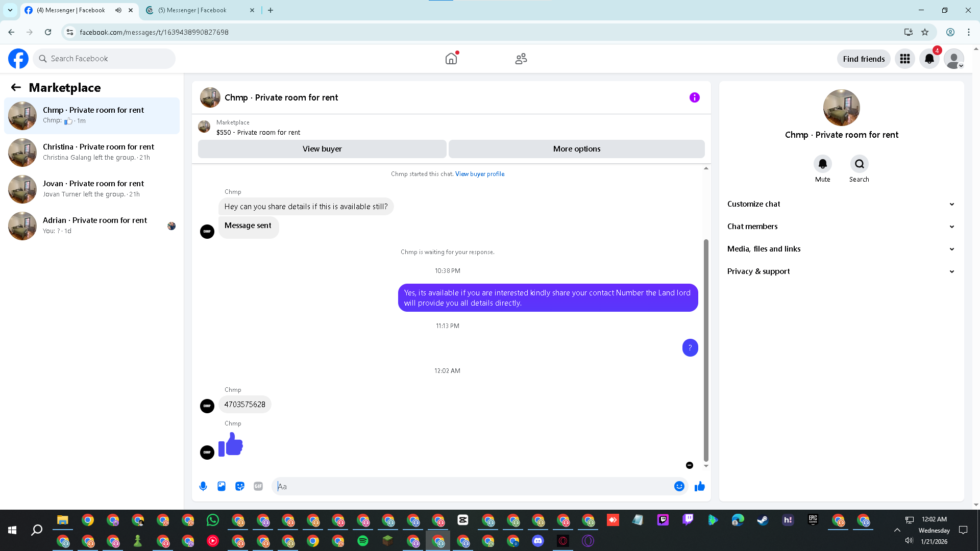This screenshot has width=980, height=551.
Task: Open Adrian · Private room for rent chat
Action: pos(92,226)
